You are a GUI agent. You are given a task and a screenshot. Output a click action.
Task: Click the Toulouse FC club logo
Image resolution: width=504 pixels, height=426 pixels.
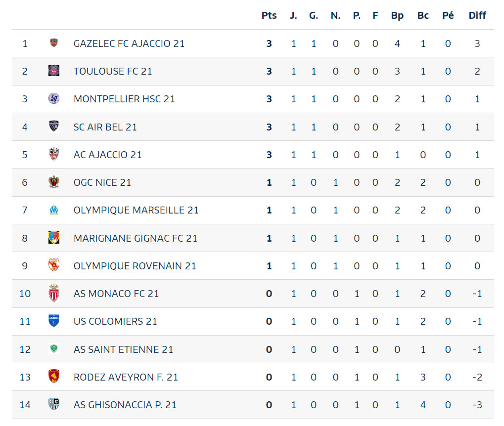click(x=54, y=70)
